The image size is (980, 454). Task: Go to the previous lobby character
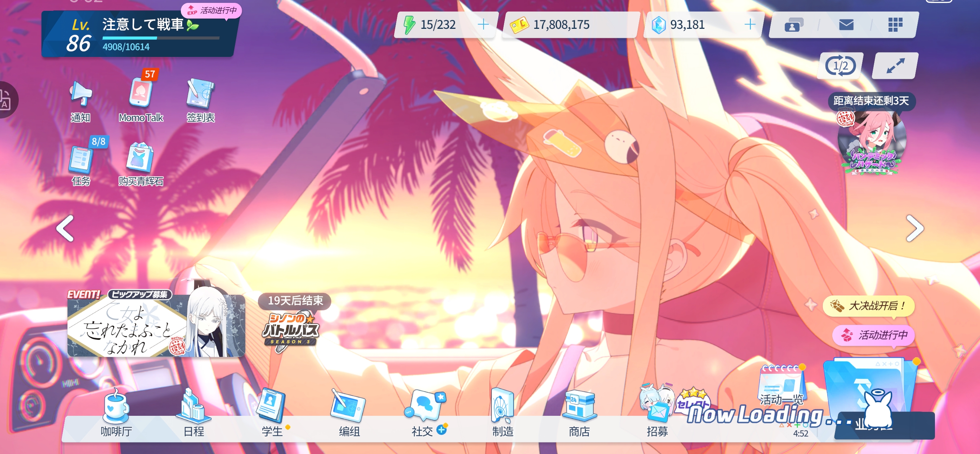tap(65, 228)
